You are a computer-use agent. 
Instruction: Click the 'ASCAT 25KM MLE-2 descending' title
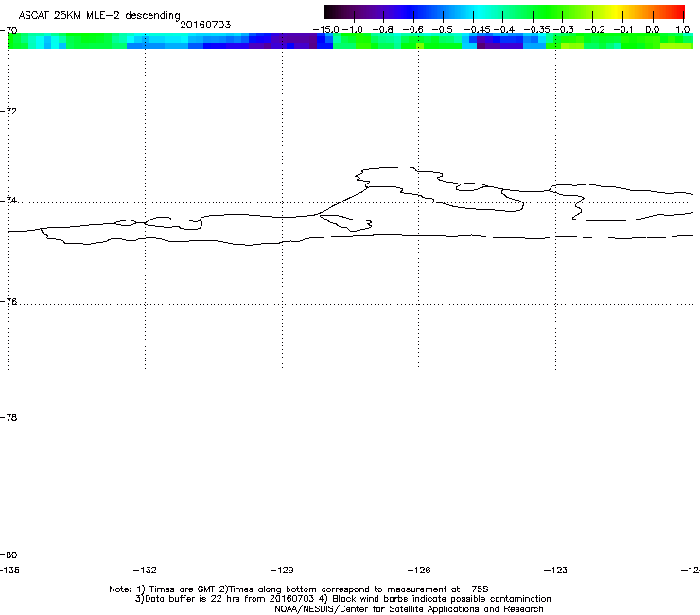99,16
